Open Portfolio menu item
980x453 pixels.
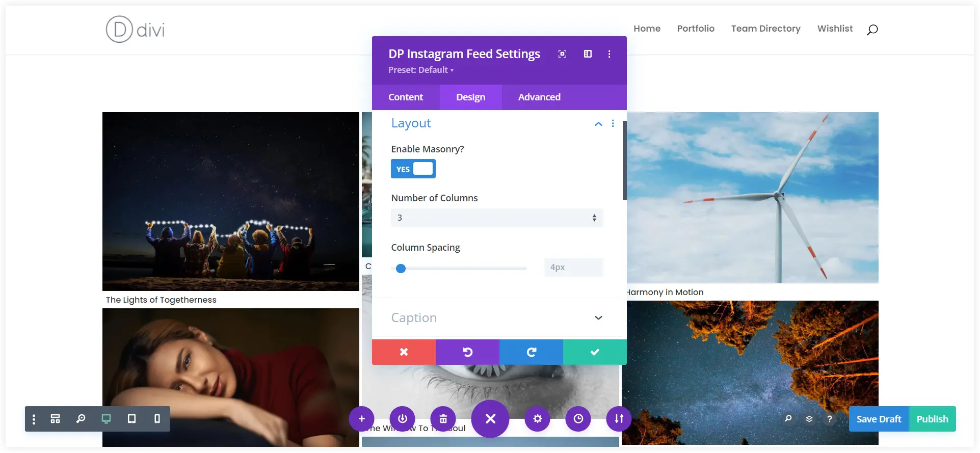point(696,29)
